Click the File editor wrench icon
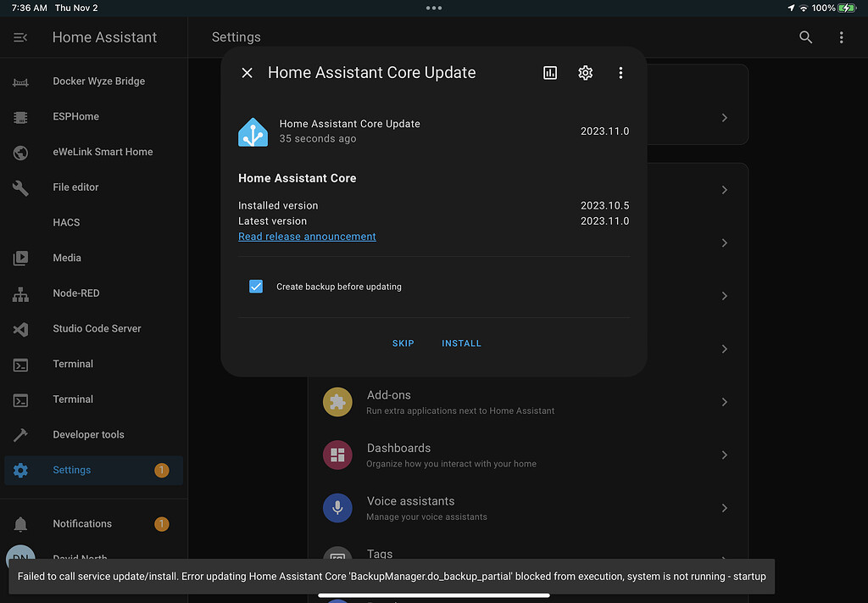 (x=20, y=188)
